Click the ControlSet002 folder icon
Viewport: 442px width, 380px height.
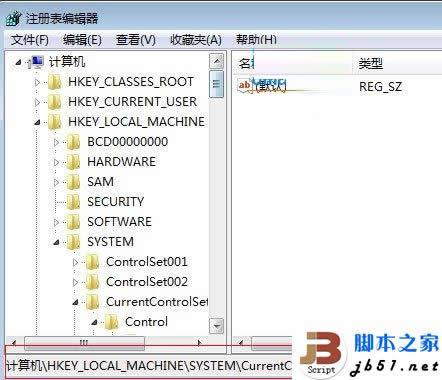coord(92,282)
